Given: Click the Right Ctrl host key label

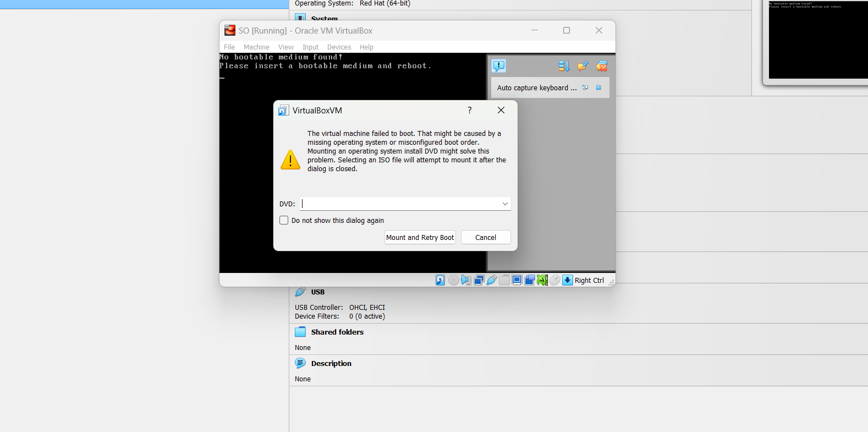Looking at the screenshot, I should click(x=589, y=280).
